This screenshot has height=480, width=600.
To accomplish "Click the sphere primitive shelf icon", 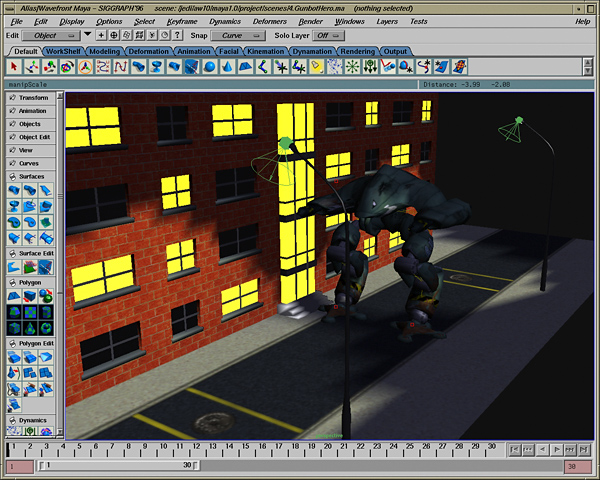I will tap(210, 67).
